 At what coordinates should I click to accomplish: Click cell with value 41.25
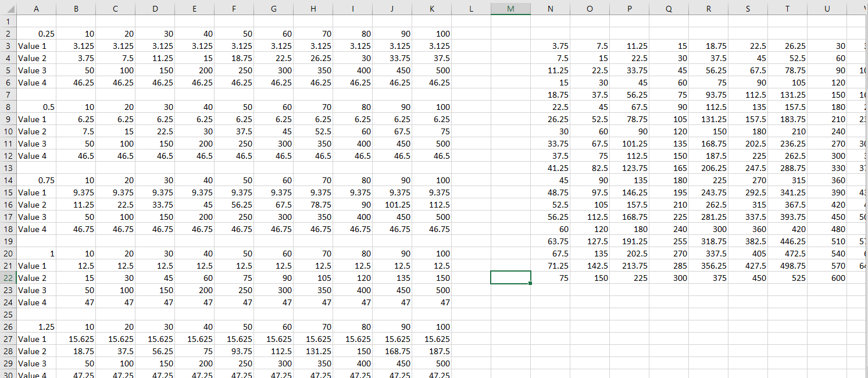[x=550, y=168]
